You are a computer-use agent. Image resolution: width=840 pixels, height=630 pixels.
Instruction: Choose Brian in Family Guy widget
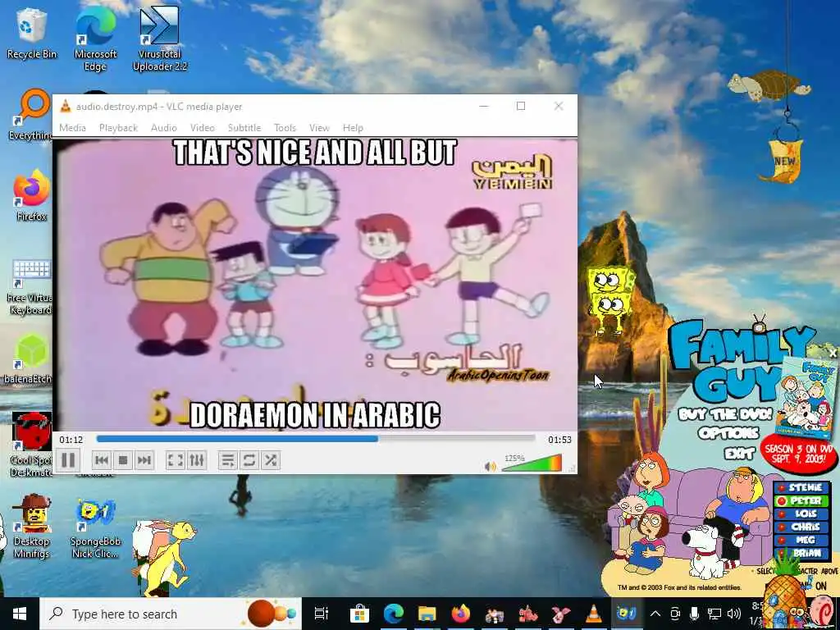click(801, 553)
